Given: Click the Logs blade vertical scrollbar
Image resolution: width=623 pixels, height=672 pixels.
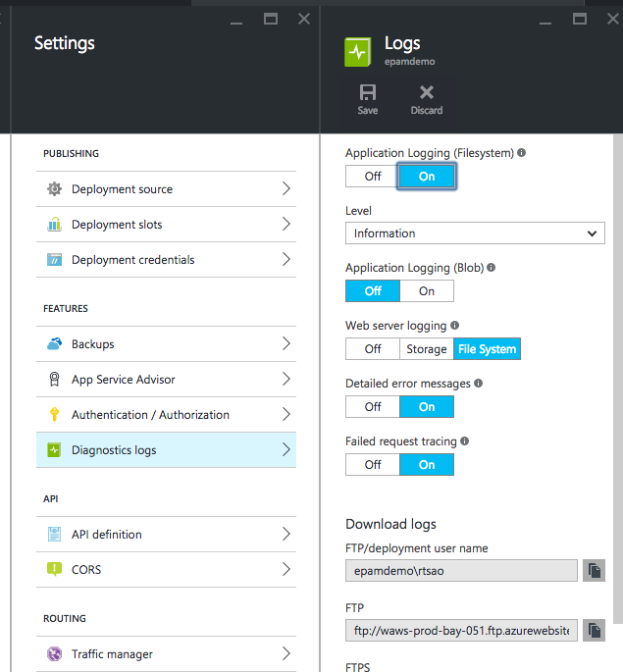Looking at the screenshot, I should (617, 379).
